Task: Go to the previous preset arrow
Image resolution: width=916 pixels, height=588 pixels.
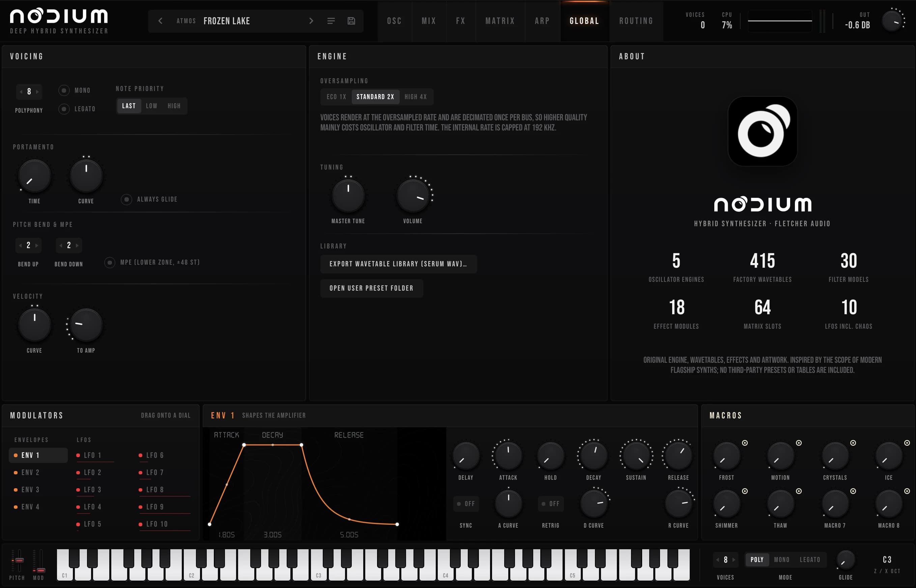Action: (160, 21)
